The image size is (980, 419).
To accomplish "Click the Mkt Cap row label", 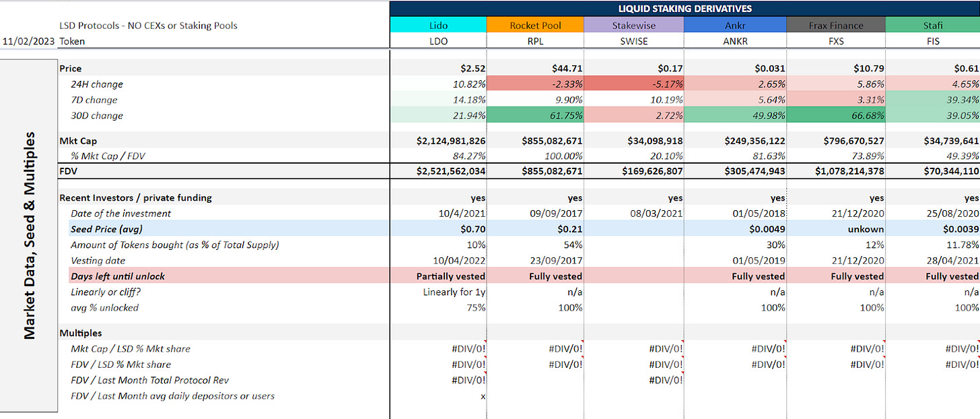I will point(77,141).
